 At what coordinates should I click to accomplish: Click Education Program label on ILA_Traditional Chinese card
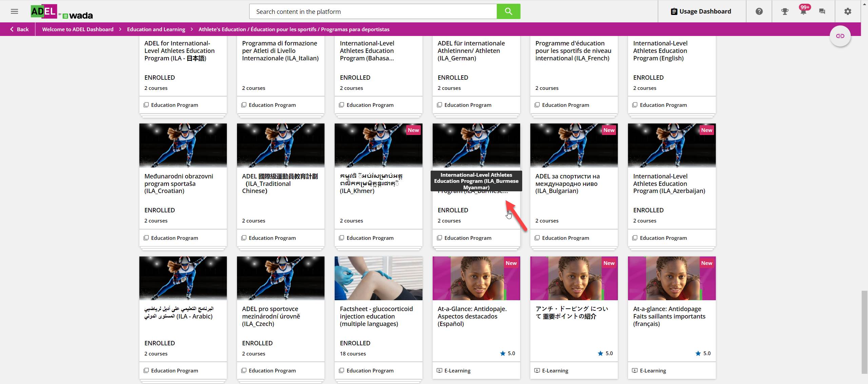(x=272, y=238)
